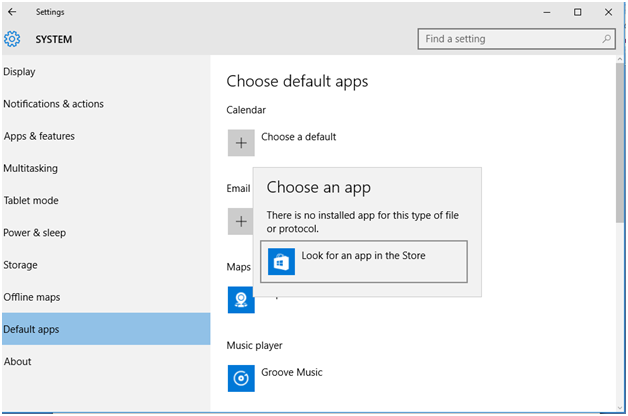Click the Maps app icon
This screenshot has height=416, width=628.
pyautogui.click(x=241, y=299)
